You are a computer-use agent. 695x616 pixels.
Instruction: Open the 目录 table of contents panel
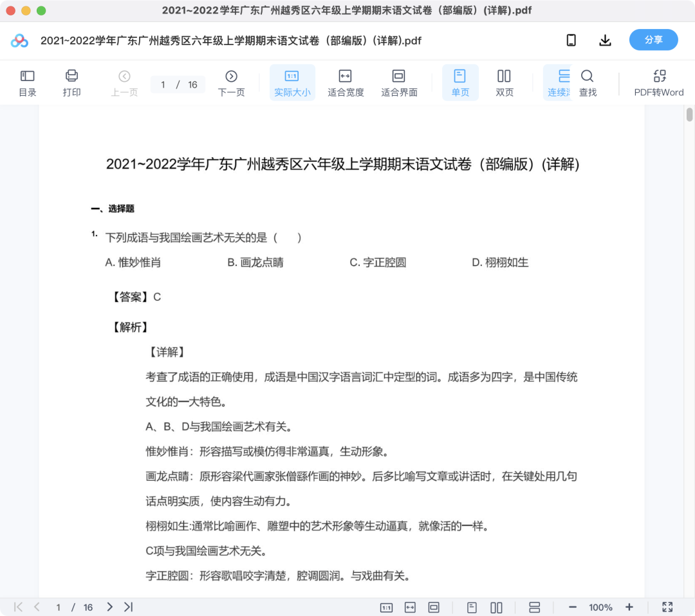pos(28,83)
